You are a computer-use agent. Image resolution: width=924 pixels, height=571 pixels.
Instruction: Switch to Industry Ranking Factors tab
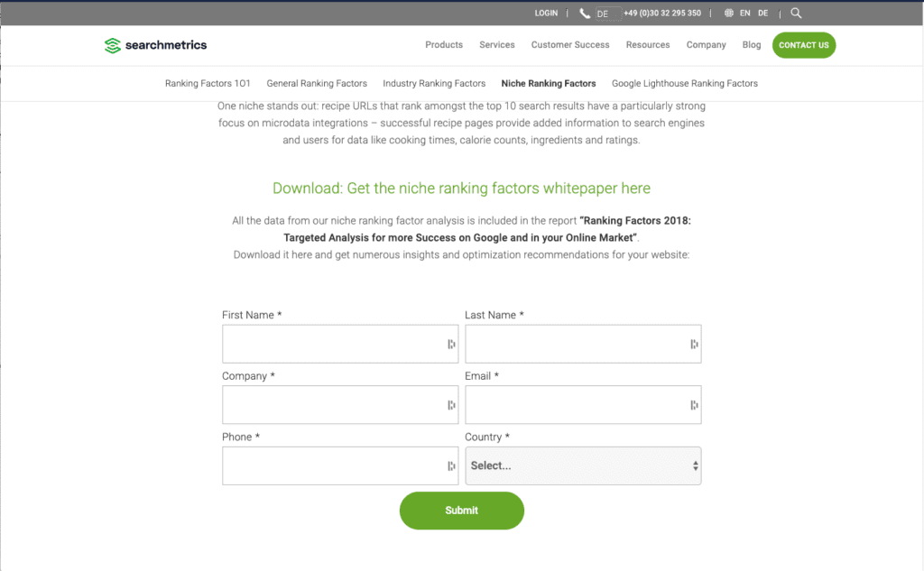434,84
